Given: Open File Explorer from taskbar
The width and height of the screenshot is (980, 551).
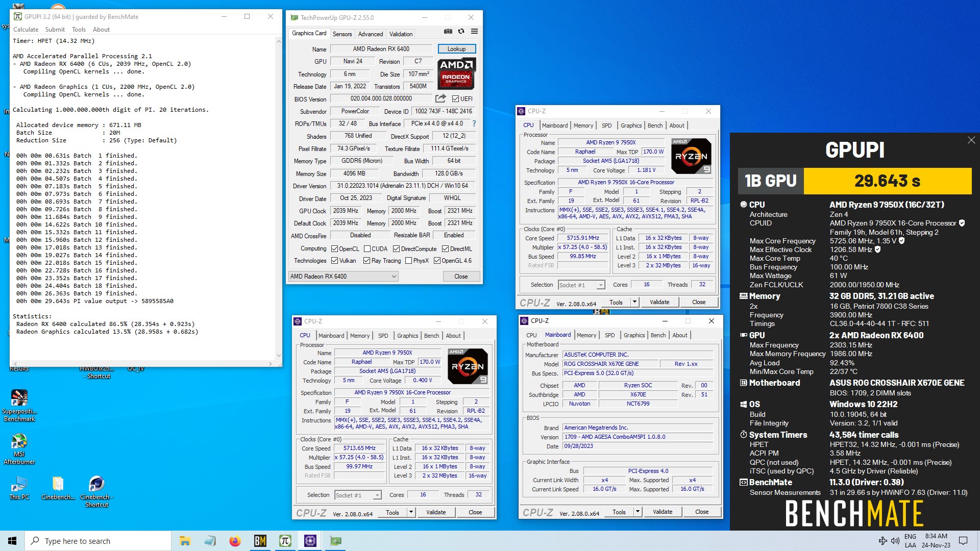Looking at the screenshot, I should pos(185,541).
